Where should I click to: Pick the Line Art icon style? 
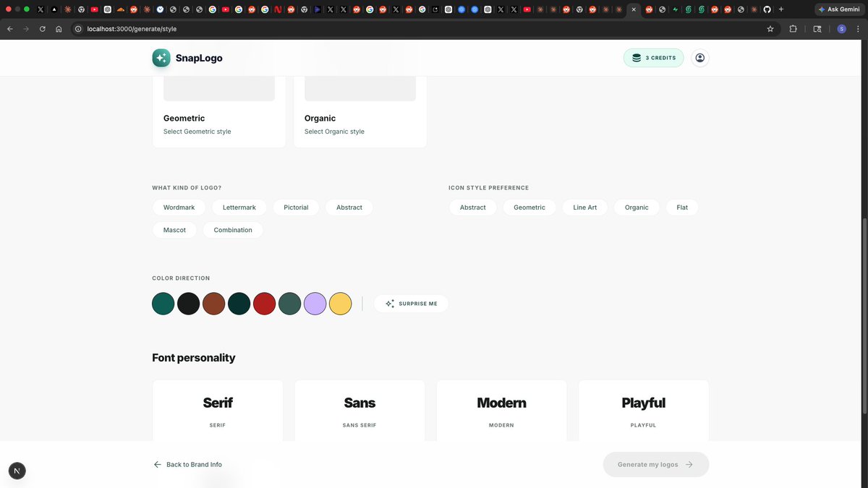(x=585, y=207)
